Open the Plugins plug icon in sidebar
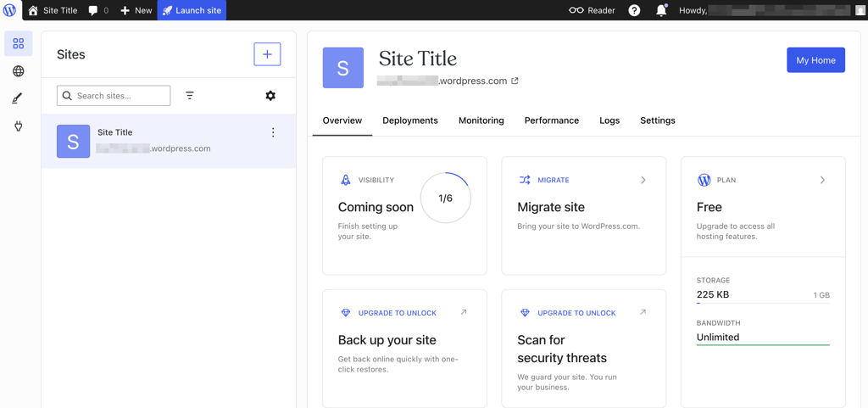Viewport: 868px width, 408px height. [19, 126]
